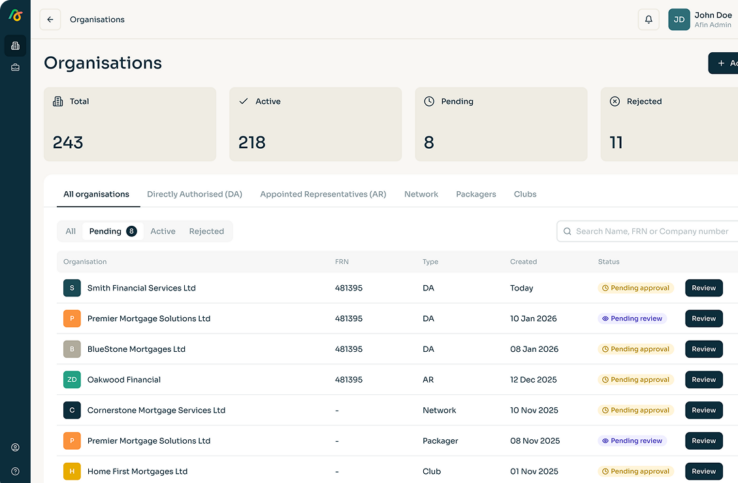Click the Pending card clock icon
Screen dimensions: 738x483
[x=429, y=101]
